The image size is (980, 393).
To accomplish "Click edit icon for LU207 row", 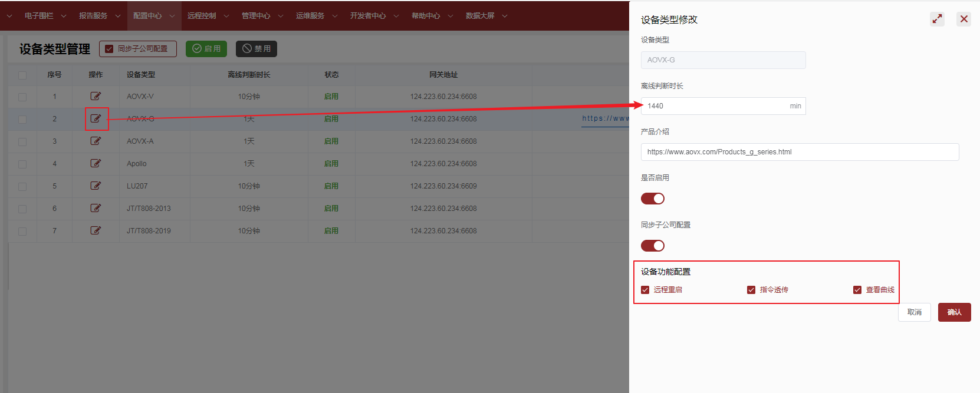I will tap(96, 186).
